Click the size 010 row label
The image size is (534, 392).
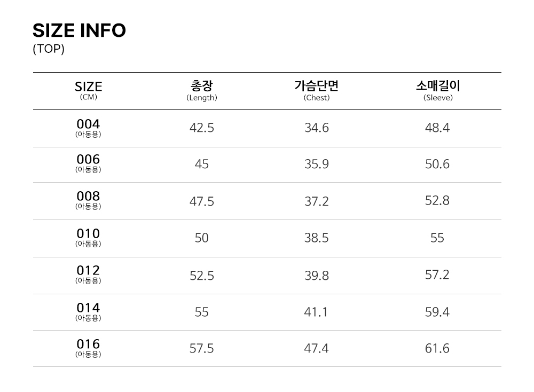tap(88, 238)
